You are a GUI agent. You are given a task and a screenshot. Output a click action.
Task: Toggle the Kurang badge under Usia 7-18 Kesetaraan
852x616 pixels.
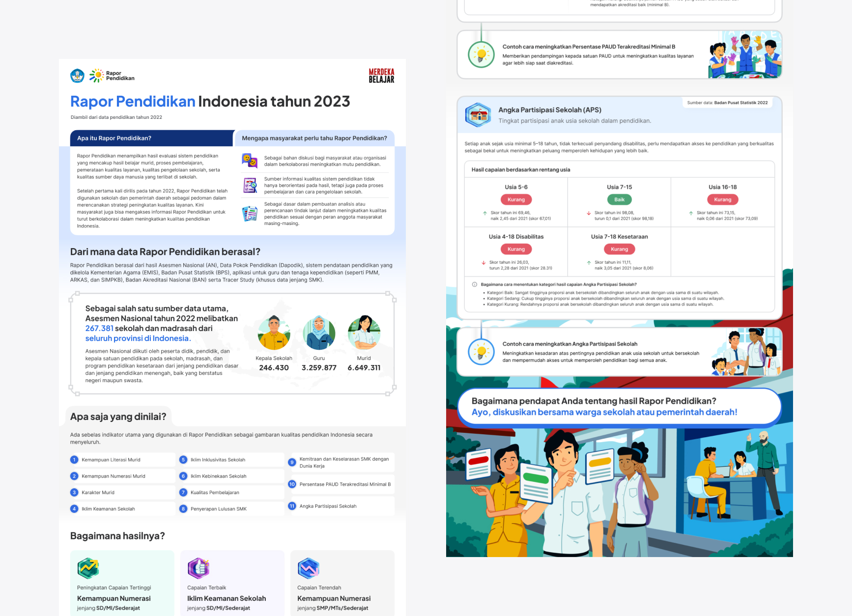click(619, 249)
